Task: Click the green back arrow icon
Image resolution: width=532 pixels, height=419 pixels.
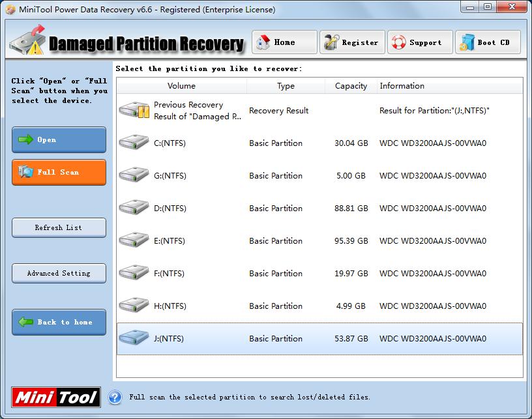Action: [25, 322]
